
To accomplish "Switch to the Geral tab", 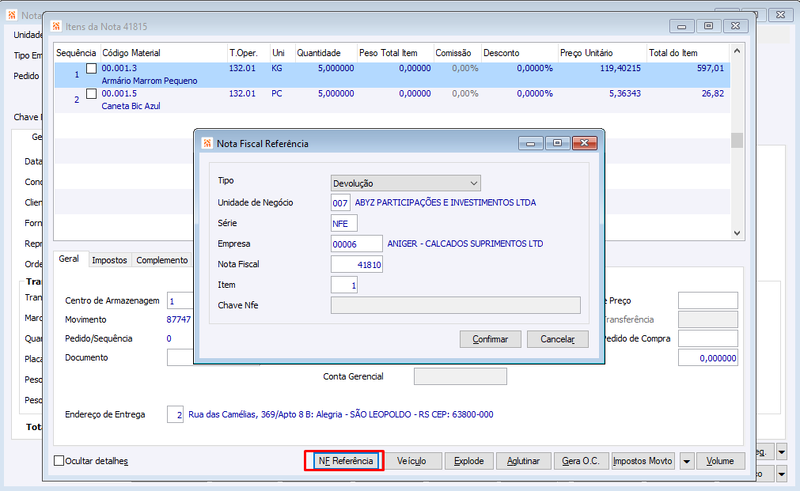I will pyautogui.click(x=69, y=259).
